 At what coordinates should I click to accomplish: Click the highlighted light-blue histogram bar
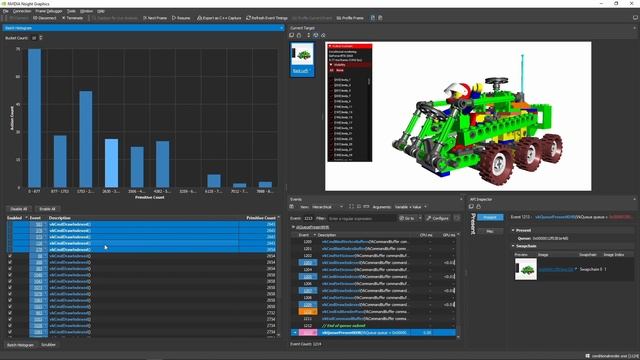[x=111, y=163]
